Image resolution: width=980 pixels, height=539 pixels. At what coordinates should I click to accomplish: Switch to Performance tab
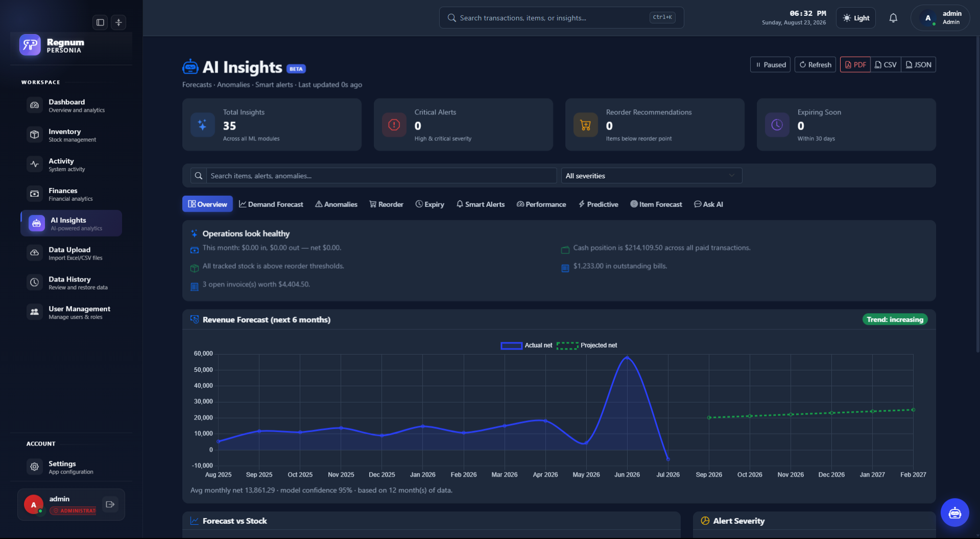[x=541, y=204]
